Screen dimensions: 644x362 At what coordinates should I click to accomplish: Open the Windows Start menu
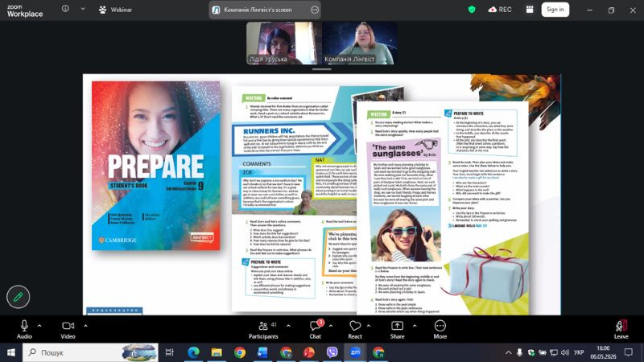pyautogui.click(x=11, y=352)
